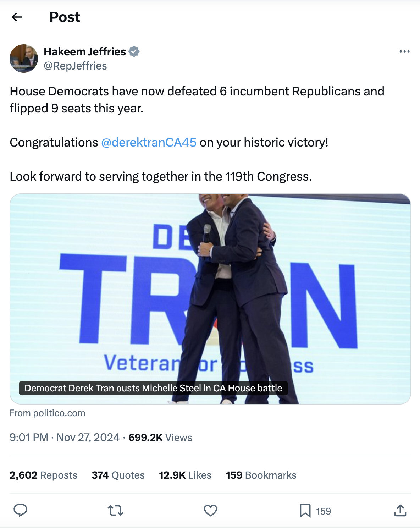Bookmark the post using bookmark icon
Image resolution: width=420 pixels, height=528 pixels.
point(305,511)
